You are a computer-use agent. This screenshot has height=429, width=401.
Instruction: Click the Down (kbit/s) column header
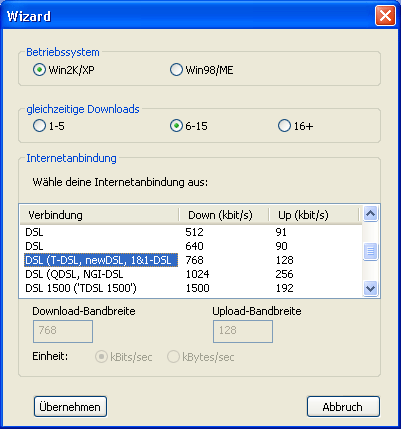[223, 215]
